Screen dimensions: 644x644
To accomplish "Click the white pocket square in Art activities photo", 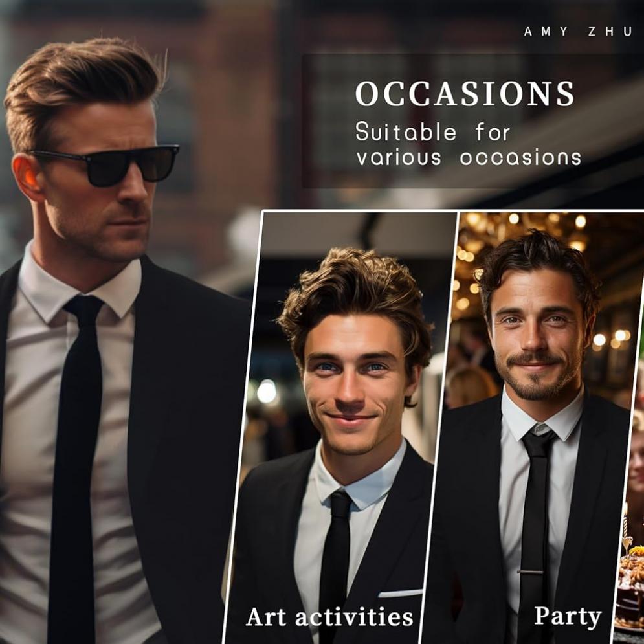I will pyautogui.click(x=400, y=593).
